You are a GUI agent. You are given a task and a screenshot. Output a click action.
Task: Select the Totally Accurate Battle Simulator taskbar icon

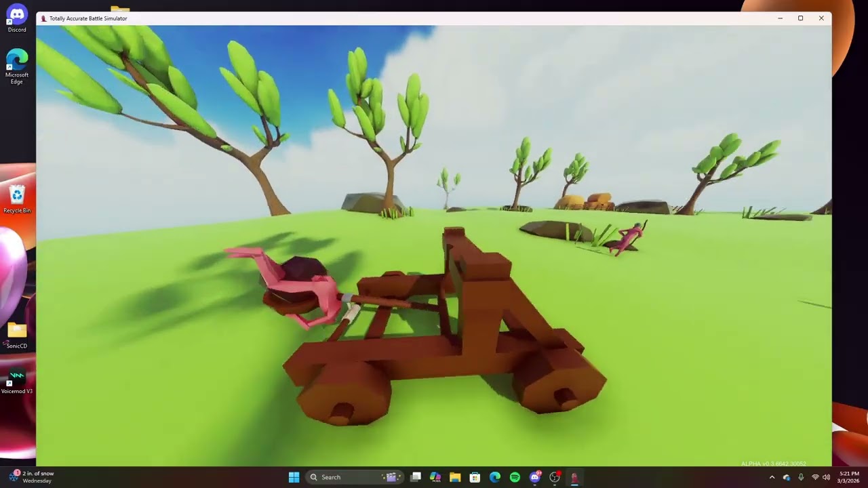point(574,477)
